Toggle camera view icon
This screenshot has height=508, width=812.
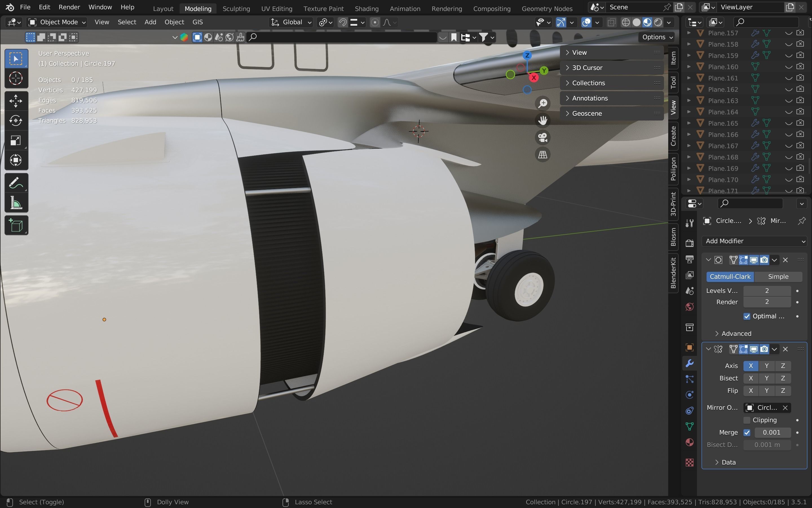click(x=542, y=137)
